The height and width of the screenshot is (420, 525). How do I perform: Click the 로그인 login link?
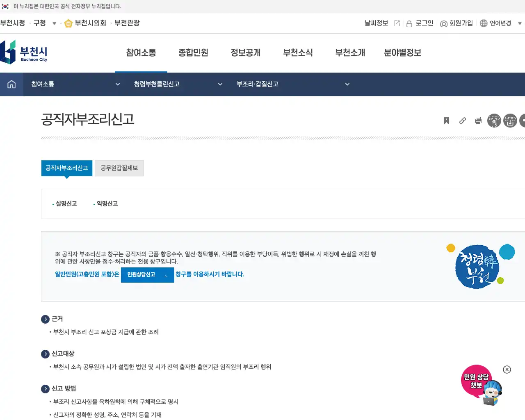click(x=425, y=23)
